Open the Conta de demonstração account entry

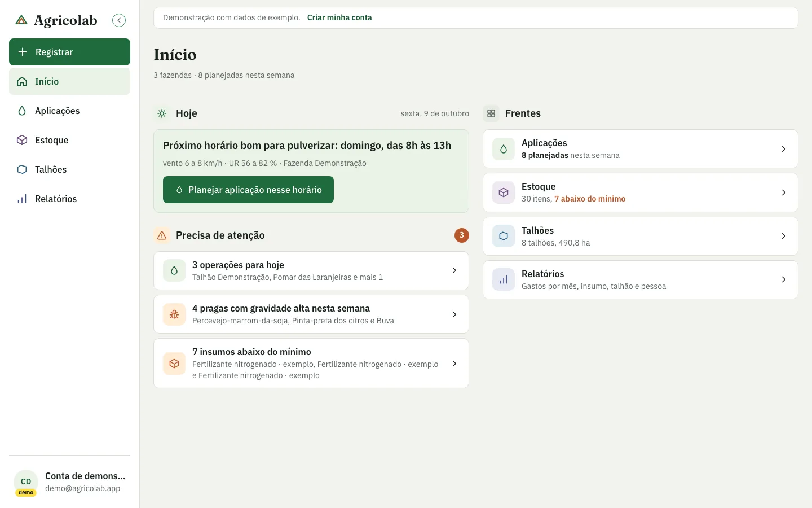click(x=69, y=482)
